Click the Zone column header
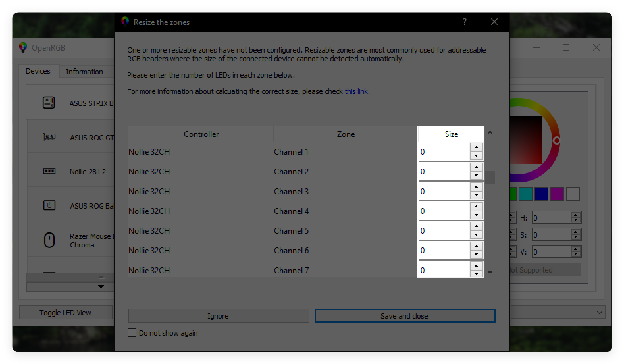Screen dimensions: 624x364 tap(346, 134)
